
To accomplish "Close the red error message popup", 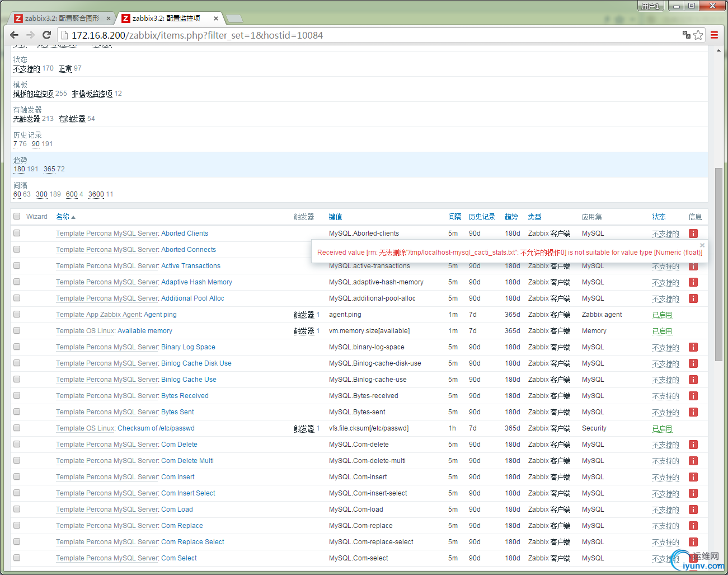I will pos(702,245).
